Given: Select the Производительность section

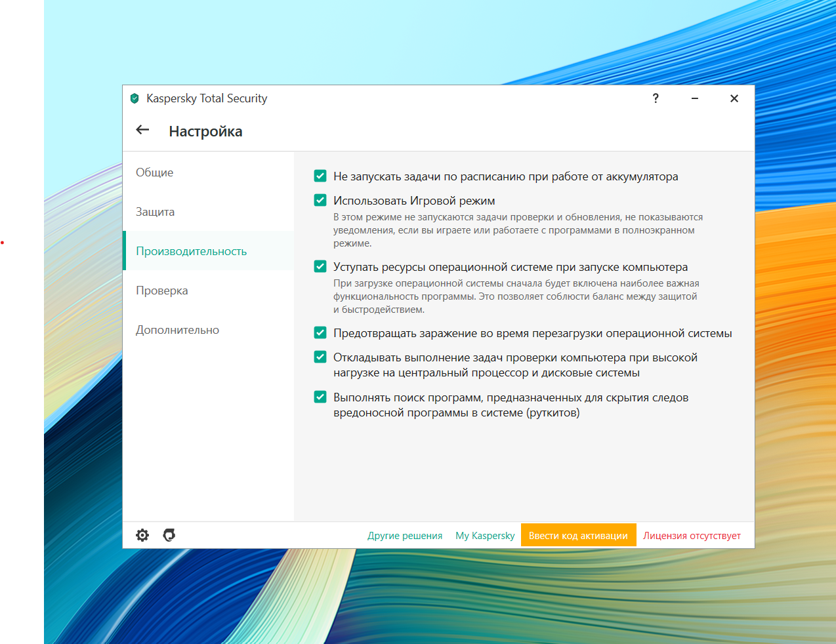Looking at the screenshot, I should 208,251.
